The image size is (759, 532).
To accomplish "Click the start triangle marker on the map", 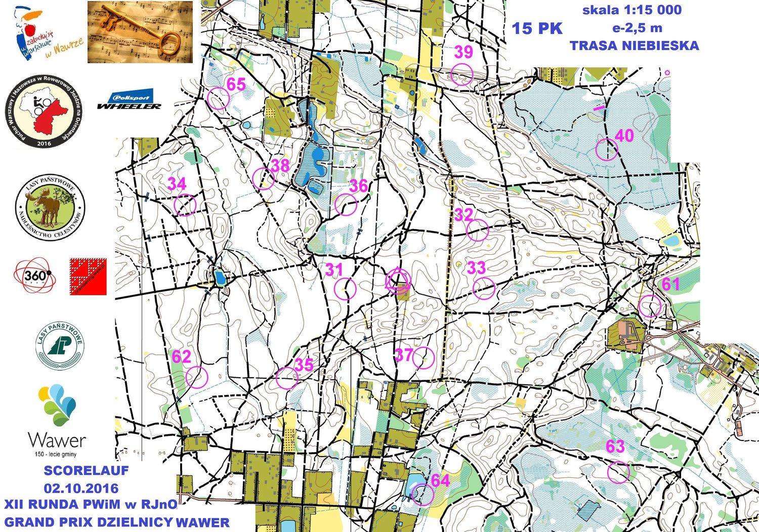I will [398, 281].
